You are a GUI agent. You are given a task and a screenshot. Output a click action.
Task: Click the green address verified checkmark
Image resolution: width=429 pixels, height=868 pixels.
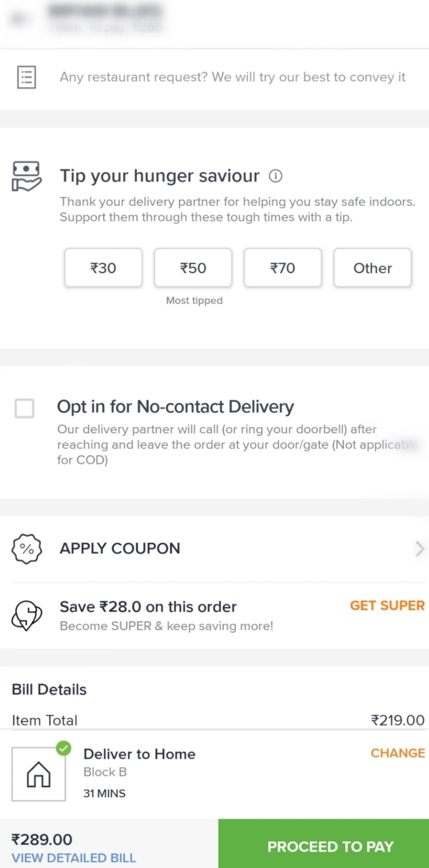[63, 748]
